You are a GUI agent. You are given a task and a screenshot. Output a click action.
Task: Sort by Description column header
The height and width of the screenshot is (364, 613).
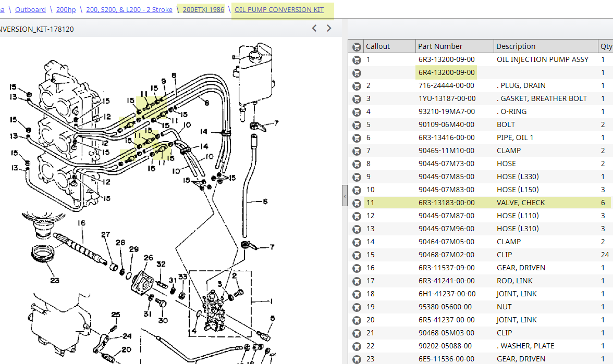(x=546, y=46)
